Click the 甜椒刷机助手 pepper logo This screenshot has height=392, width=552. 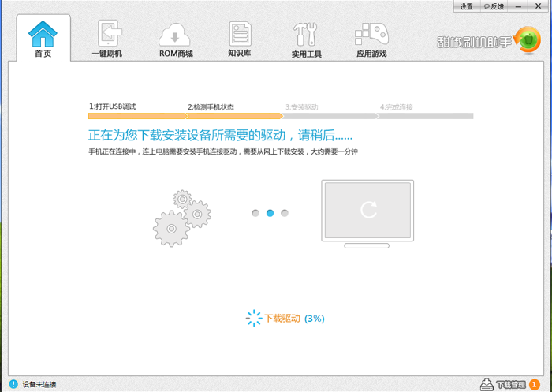(490, 41)
